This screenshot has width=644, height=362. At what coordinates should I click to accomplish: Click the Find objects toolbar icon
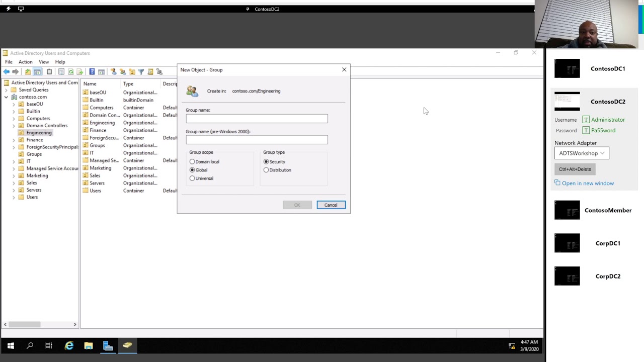pyautogui.click(x=150, y=72)
